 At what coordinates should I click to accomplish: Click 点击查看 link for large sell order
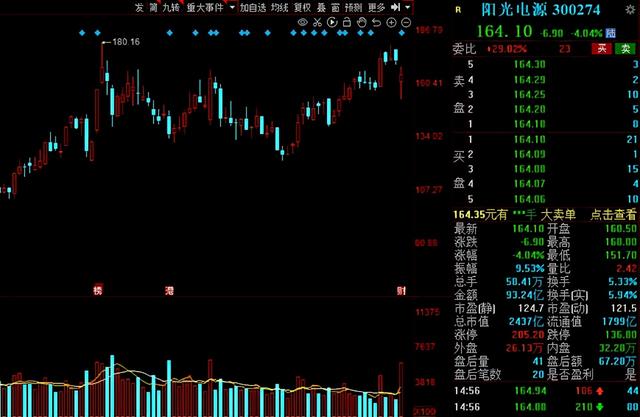click(x=613, y=214)
